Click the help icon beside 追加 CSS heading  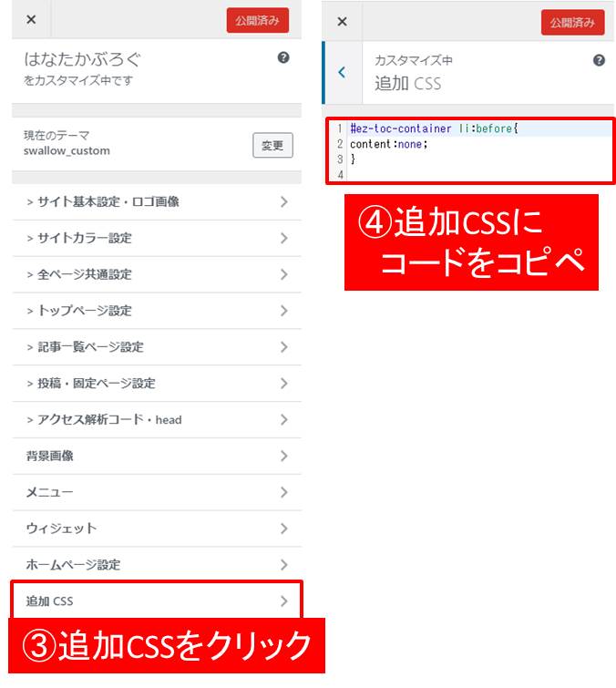tap(599, 60)
